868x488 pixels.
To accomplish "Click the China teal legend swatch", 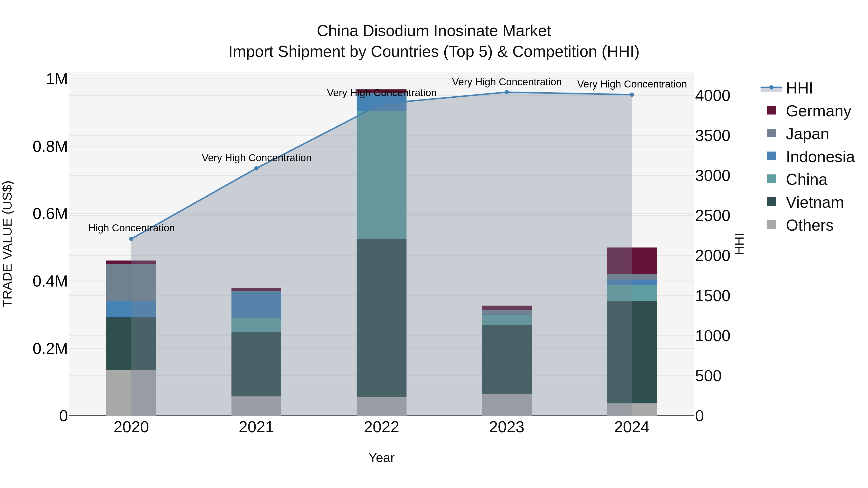I will click(x=771, y=179).
